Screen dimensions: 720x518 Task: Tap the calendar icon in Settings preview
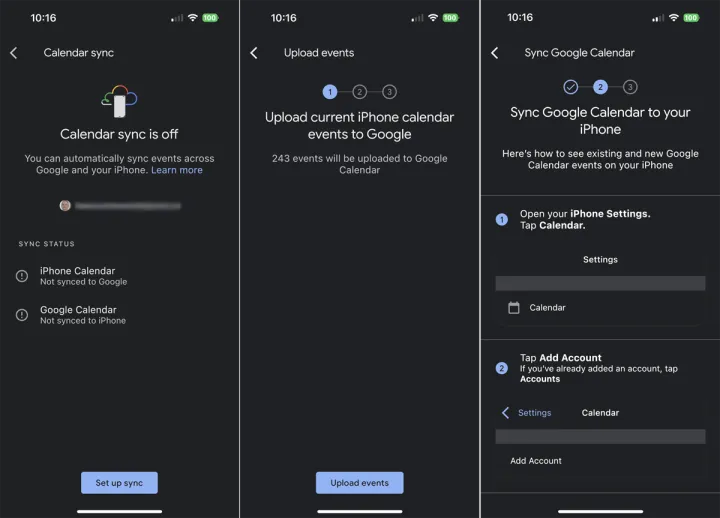click(514, 308)
